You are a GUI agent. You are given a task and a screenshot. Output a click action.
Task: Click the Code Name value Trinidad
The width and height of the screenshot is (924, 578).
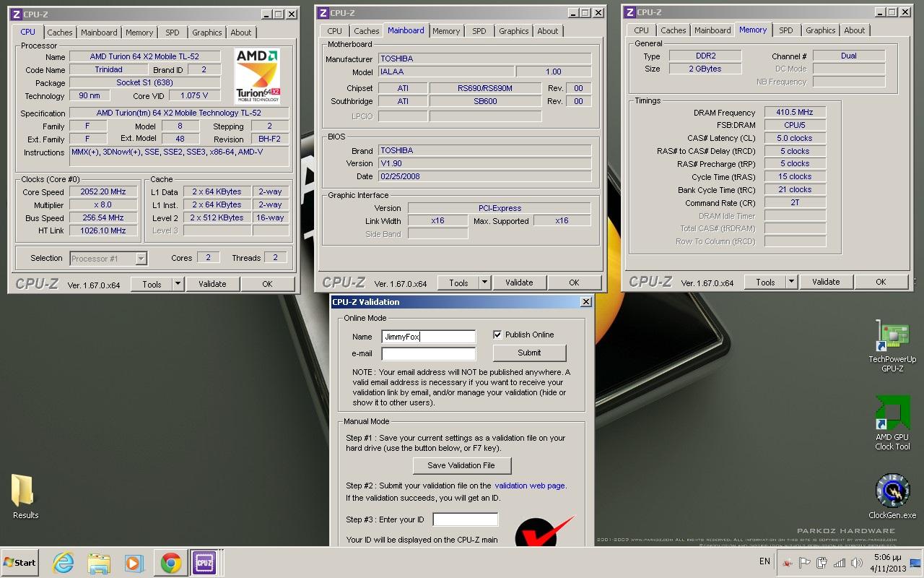click(108, 69)
